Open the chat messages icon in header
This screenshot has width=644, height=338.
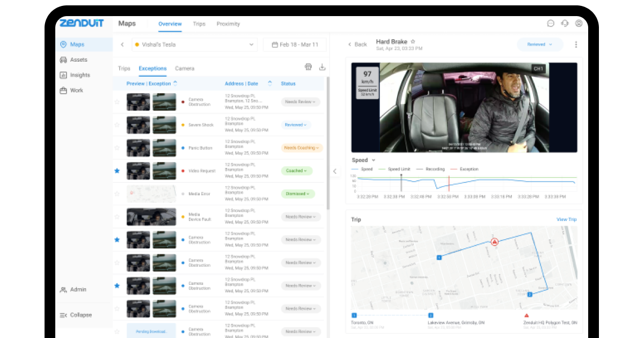point(551,24)
